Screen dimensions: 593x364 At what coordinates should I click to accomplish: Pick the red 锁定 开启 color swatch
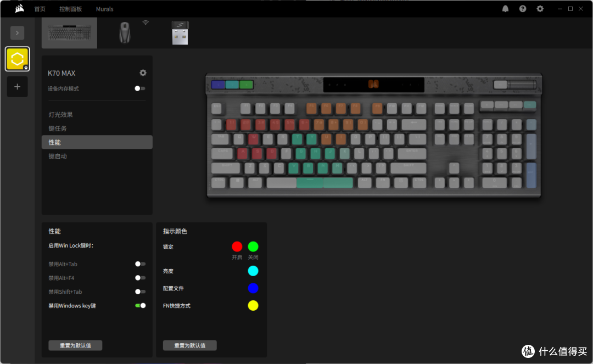pos(237,247)
